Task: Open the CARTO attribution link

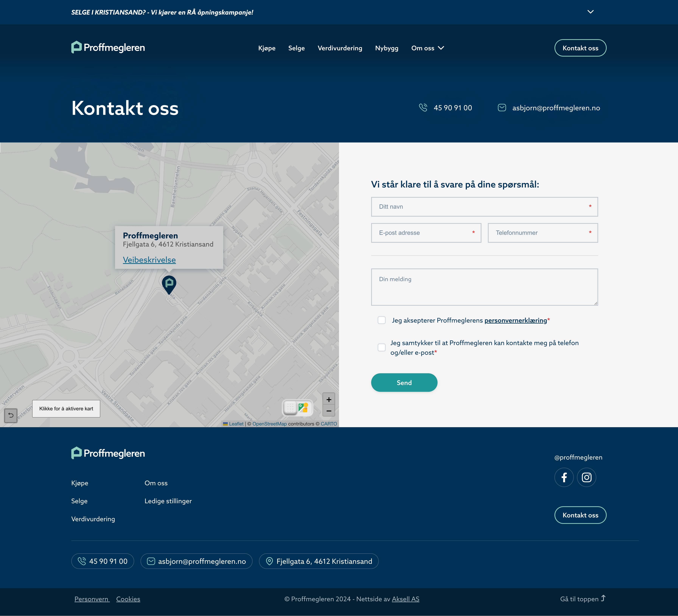Action: point(329,424)
